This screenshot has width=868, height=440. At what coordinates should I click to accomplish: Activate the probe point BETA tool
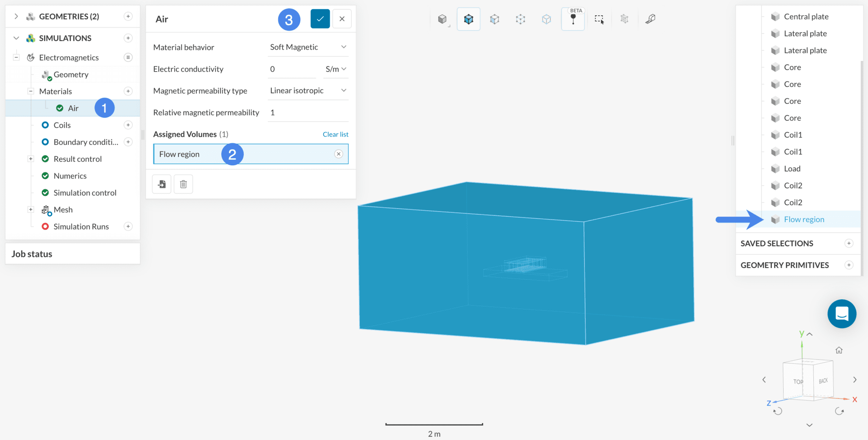pos(573,19)
